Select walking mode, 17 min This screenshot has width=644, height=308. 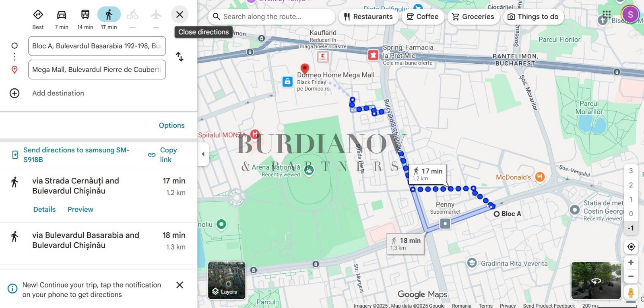coord(109,15)
